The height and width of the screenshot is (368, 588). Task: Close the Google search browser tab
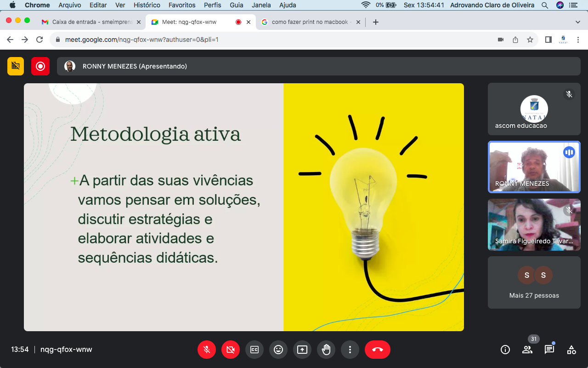coord(357,22)
